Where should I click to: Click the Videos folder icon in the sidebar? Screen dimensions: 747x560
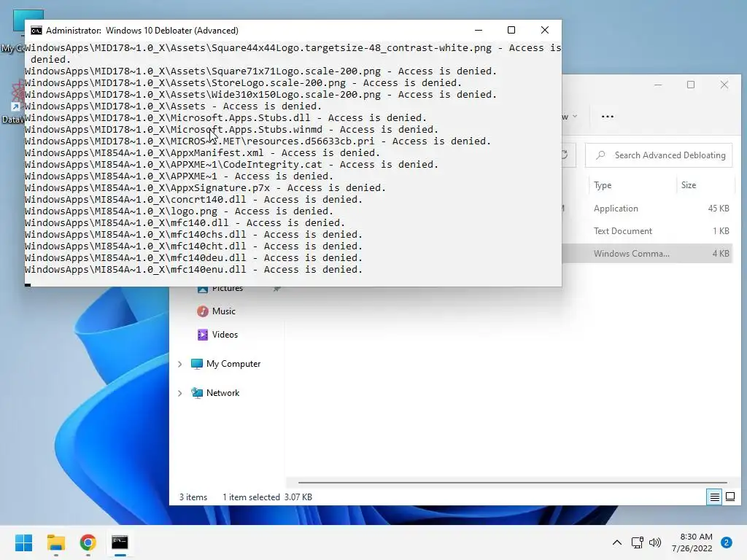203,335
